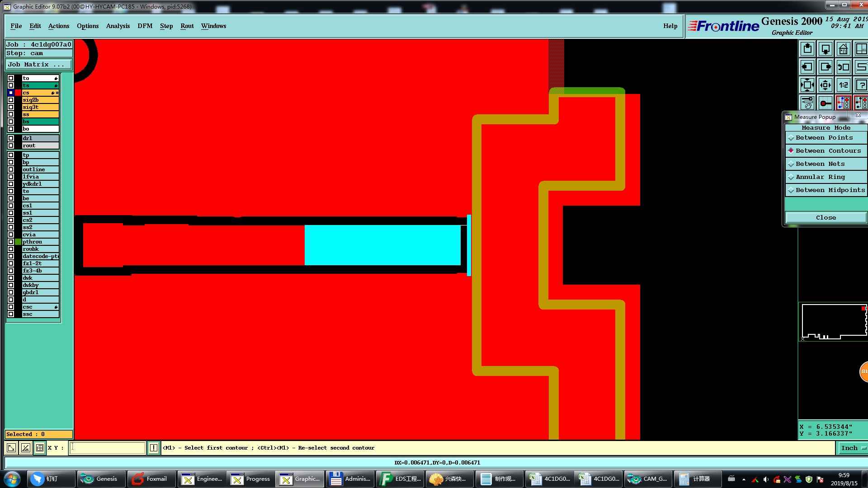
Task: Toggle the checkbox for the drl layer
Action: pos(11,138)
